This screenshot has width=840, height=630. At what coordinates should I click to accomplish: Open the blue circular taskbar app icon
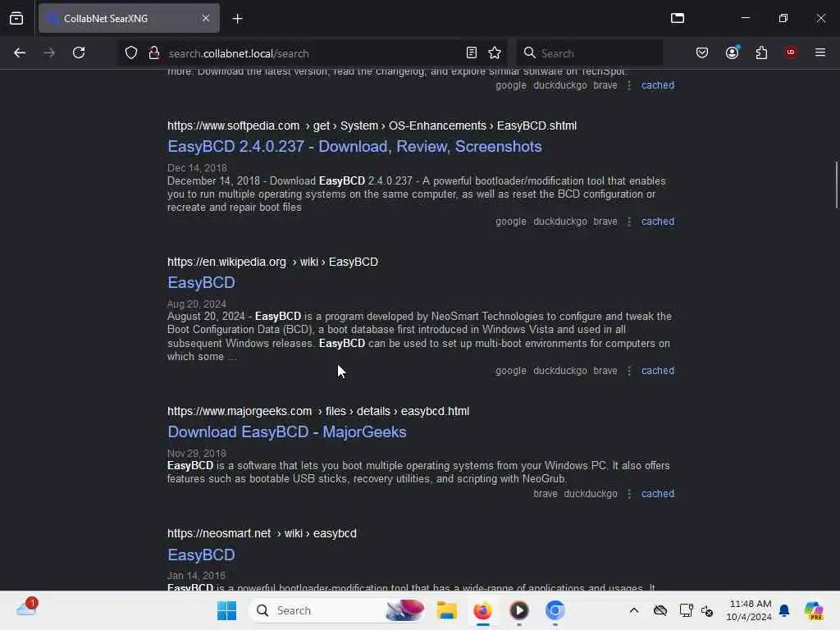(555, 610)
